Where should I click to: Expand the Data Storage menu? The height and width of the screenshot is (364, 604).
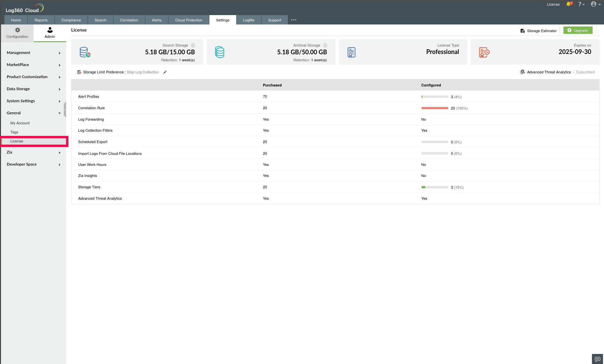point(34,89)
